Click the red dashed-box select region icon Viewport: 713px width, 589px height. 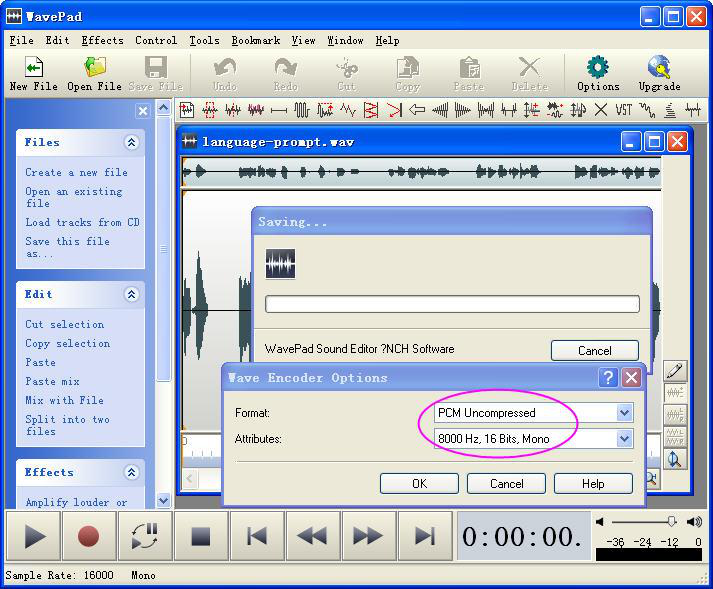[210, 110]
